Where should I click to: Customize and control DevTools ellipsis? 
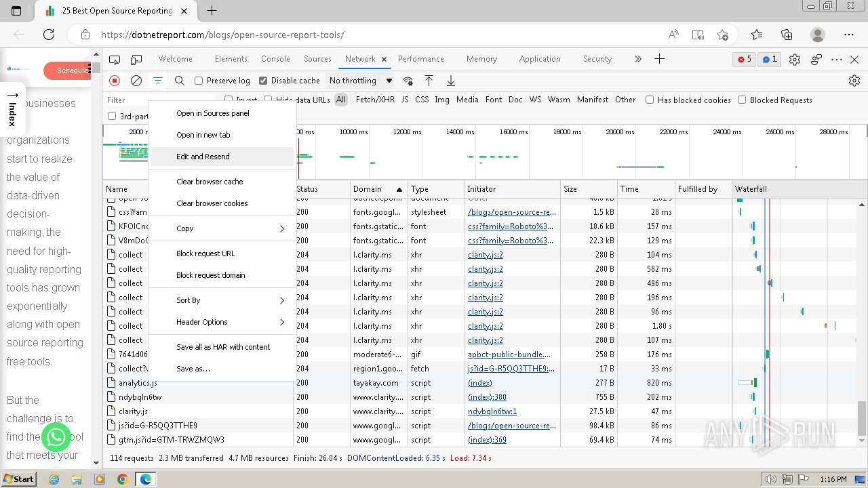click(837, 60)
